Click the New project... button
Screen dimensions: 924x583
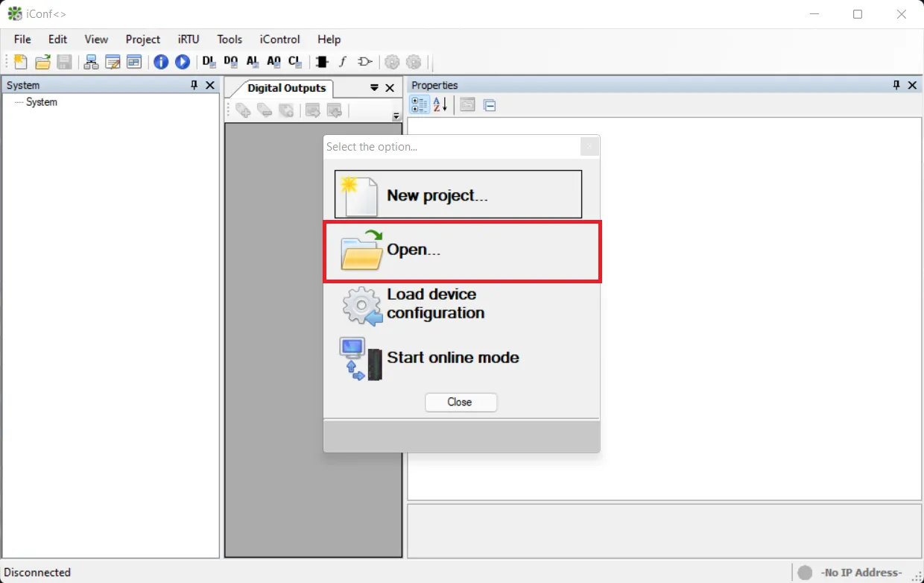458,195
